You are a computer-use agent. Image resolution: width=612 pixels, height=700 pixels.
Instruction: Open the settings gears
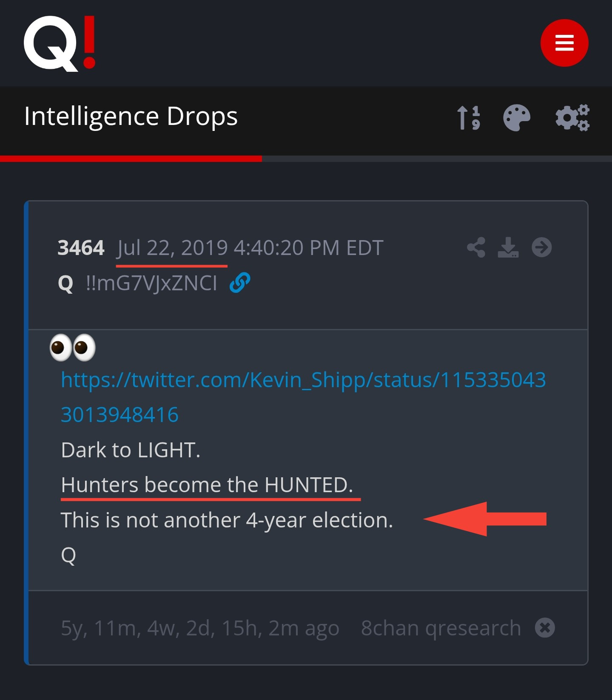tap(572, 118)
